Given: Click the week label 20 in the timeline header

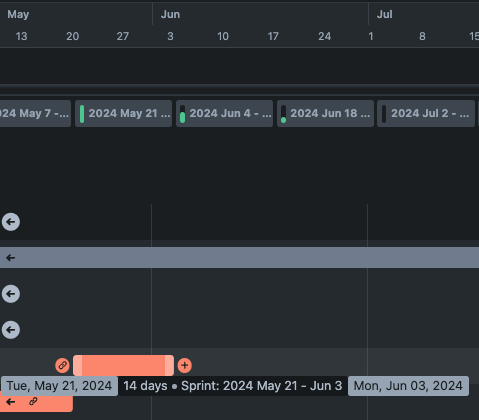Looking at the screenshot, I should [x=72, y=36].
